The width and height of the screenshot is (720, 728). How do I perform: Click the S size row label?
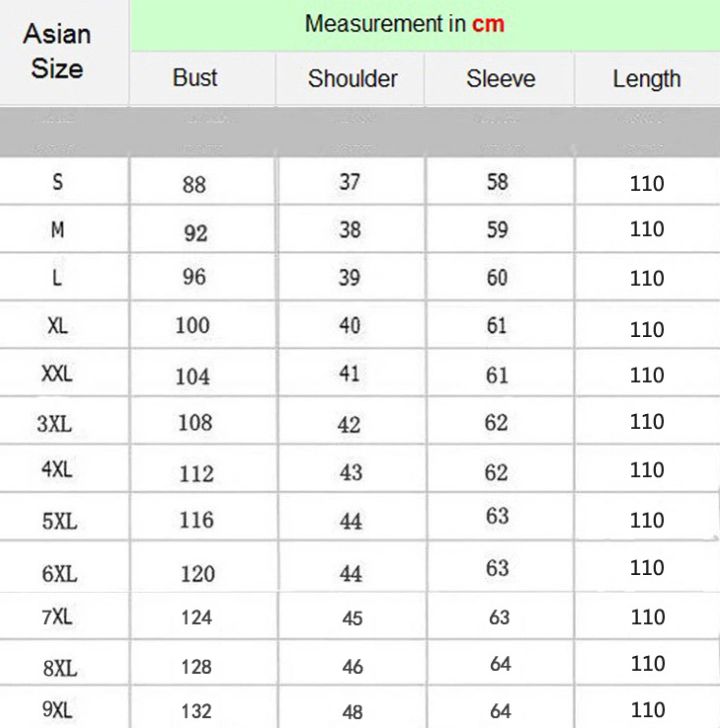point(57,182)
